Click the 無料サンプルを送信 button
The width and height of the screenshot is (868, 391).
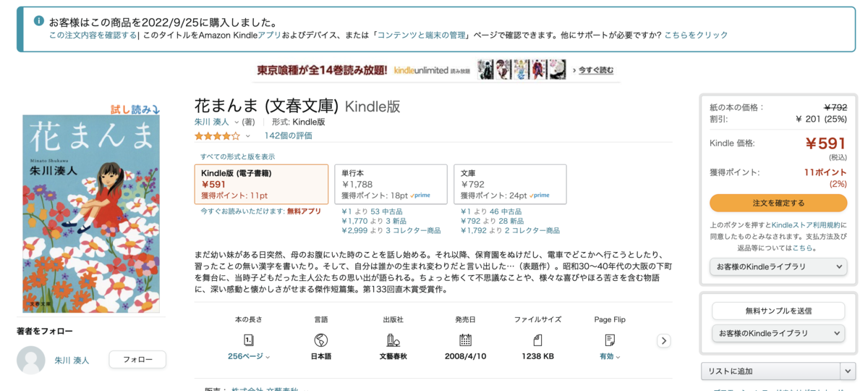coord(778,311)
